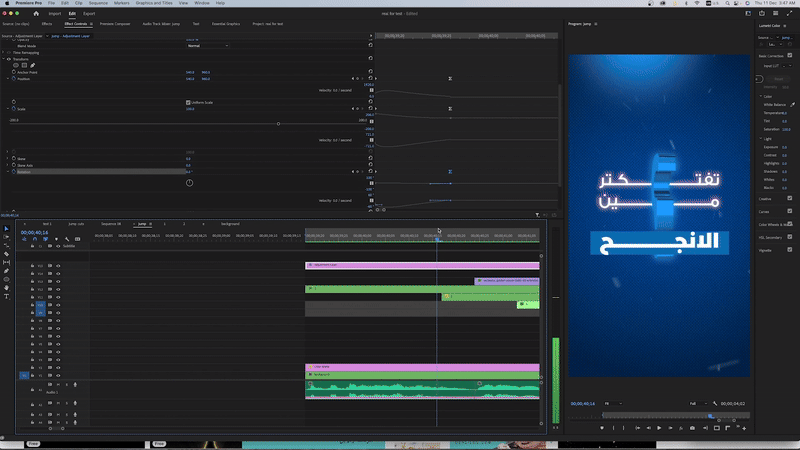Select the Hand tool
Screen dimensions: 800x450
(x=6, y=288)
